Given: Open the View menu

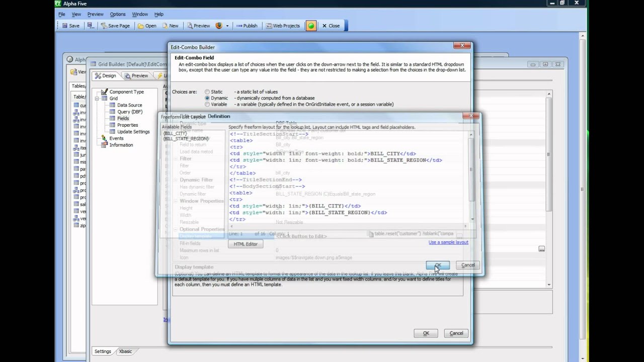Looking at the screenshot, I should pyautogui.click(x=76, y=14).
